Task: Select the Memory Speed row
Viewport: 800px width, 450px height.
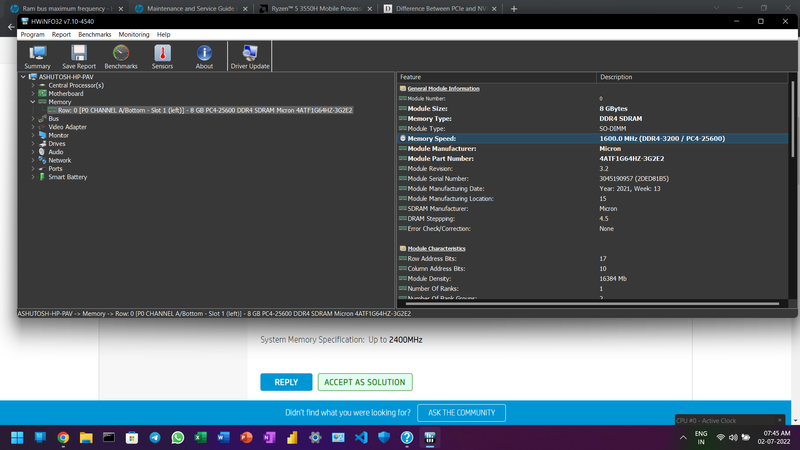Action: (593, 139)
